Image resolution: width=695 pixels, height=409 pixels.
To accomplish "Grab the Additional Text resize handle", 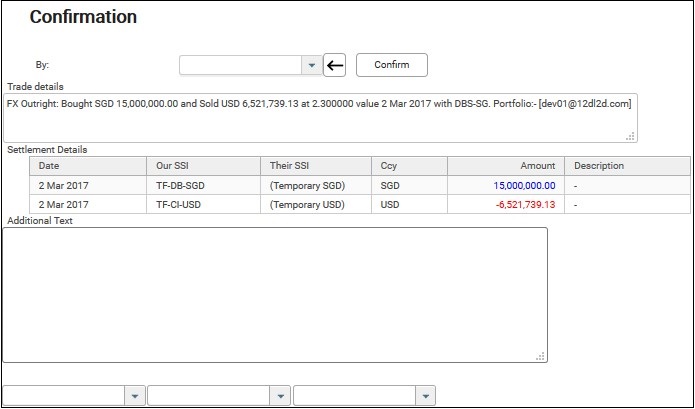I will pos(540,355).
